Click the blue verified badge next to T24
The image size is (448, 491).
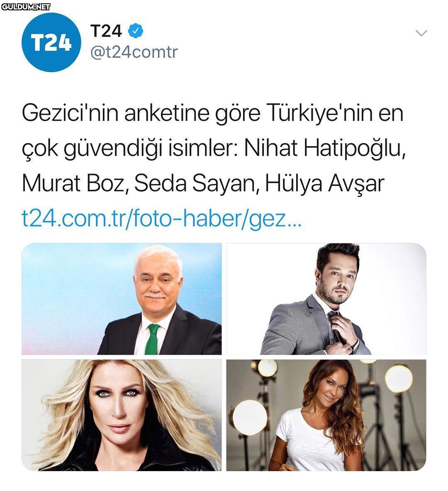tap(136, 31)
